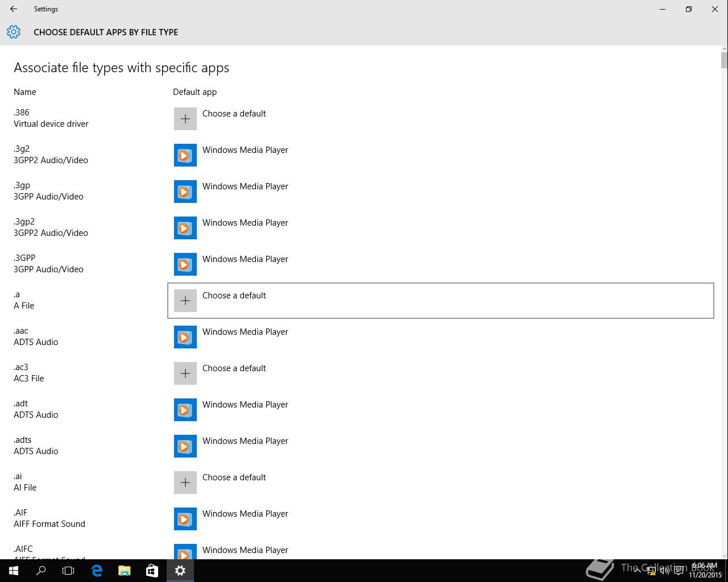Click the plus icon for .ac3 file type

185,373
